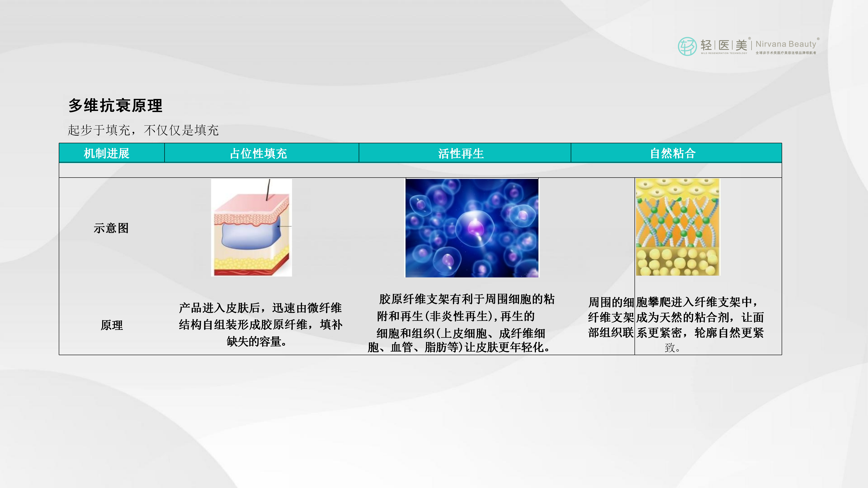Viewport: 868px width, 488px height.
Task: Click the paragraph starting 周围的细胞攀爬进入
Action: (676, 325)
